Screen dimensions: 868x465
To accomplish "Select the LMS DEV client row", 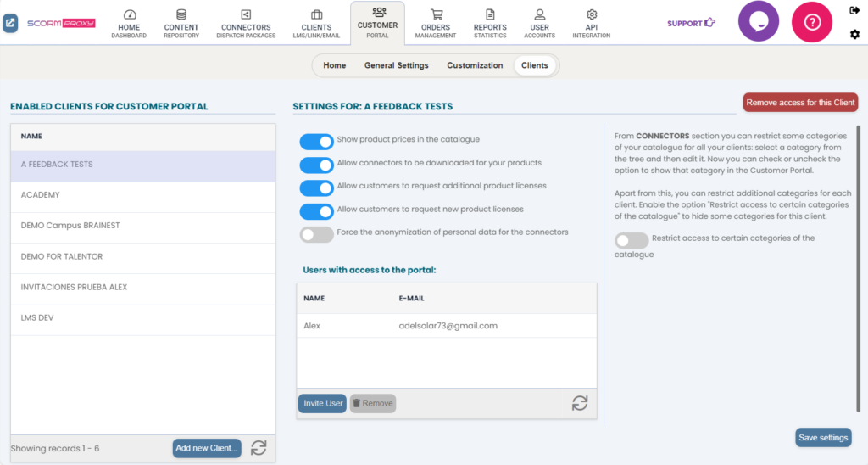I will point(142,318).
